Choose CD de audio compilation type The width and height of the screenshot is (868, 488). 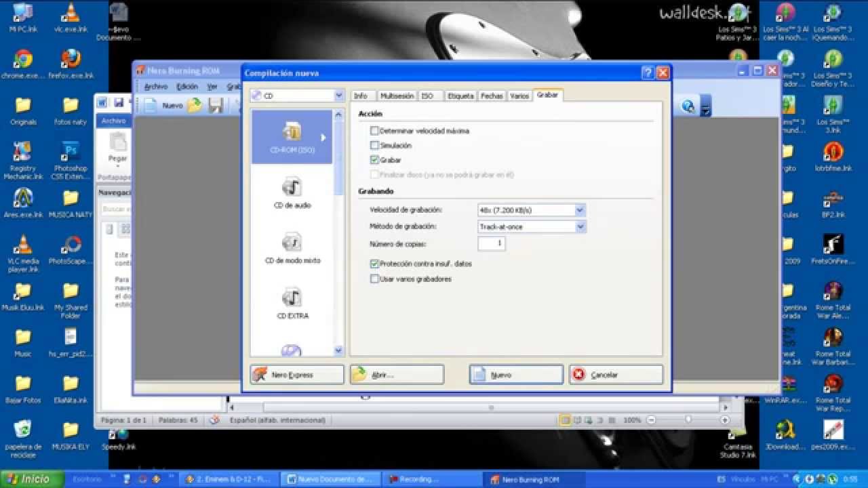(292, 192)
